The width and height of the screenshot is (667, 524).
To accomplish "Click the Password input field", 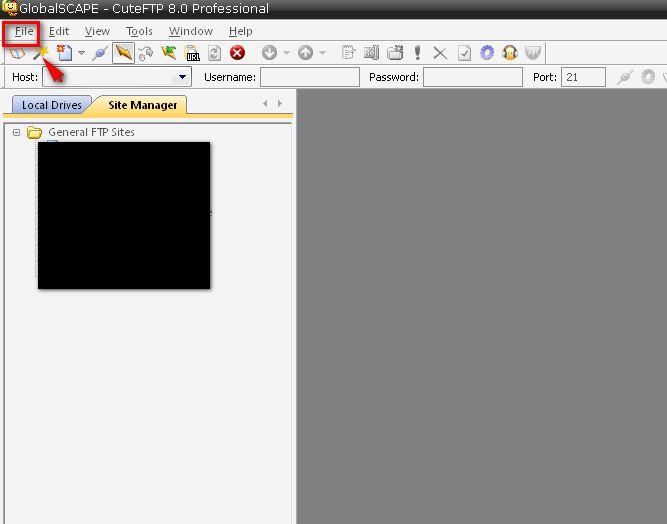I will pos(472,77).
